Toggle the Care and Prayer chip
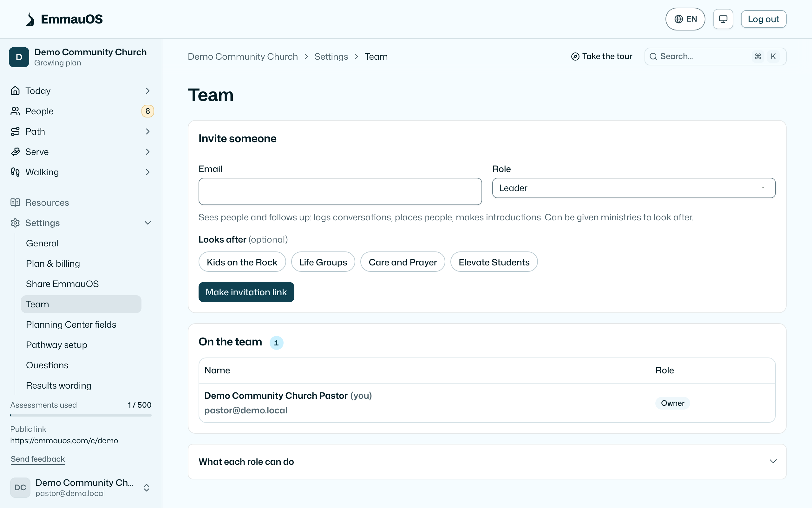This screenshot has height=508, width=812. [403, 262]
